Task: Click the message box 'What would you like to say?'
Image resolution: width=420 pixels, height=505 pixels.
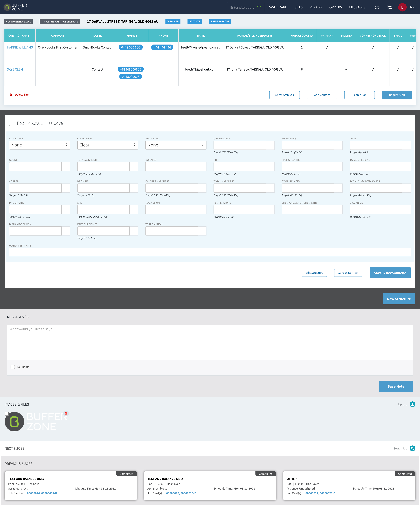Action: pos(210,342)
